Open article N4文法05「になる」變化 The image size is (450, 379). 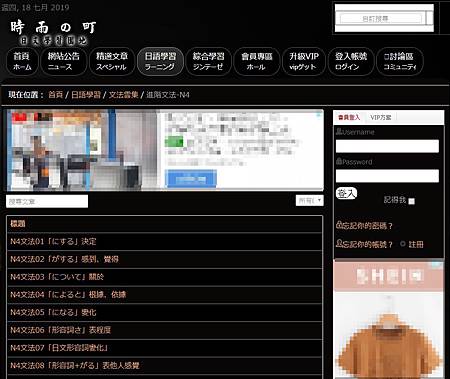pos(53,312)
